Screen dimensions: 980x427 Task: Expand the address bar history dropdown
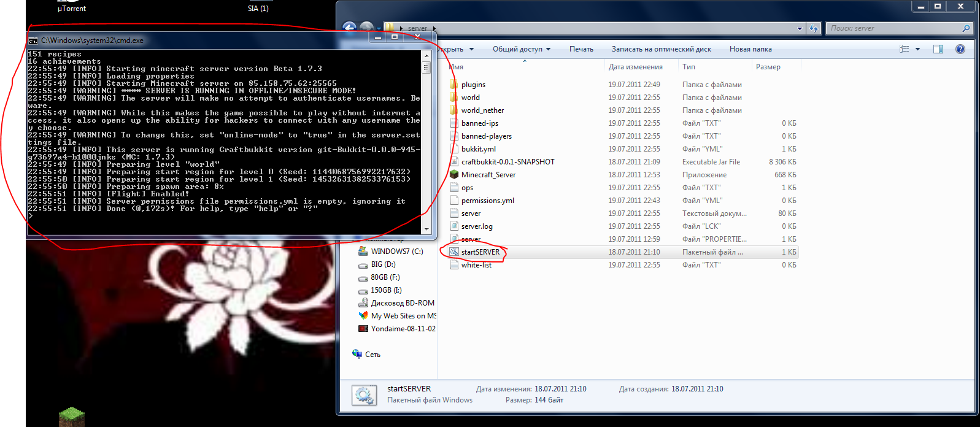[x=800, y=28]
